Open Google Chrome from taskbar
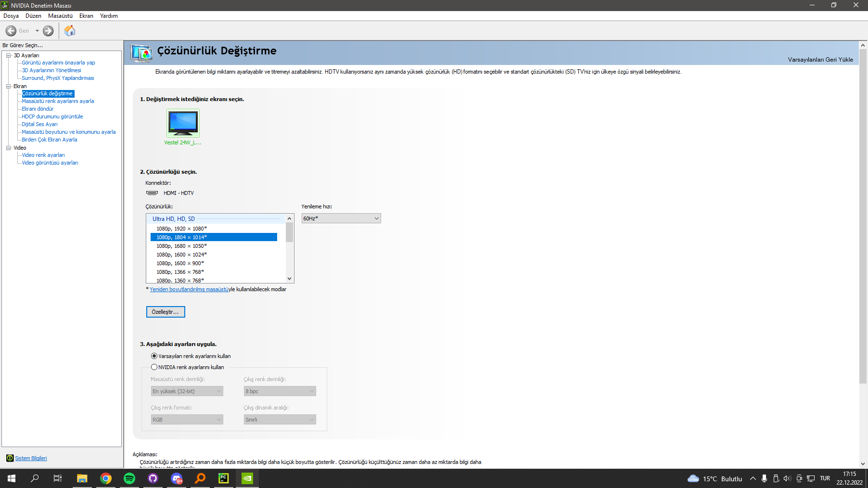This screenshot has width=868, height=488. [x=106, y=478]
